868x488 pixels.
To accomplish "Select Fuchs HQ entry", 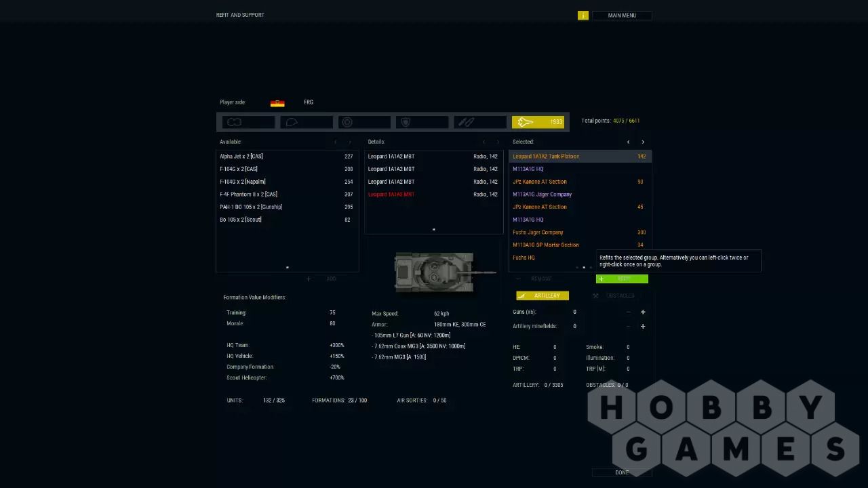I will coord(553,258).
